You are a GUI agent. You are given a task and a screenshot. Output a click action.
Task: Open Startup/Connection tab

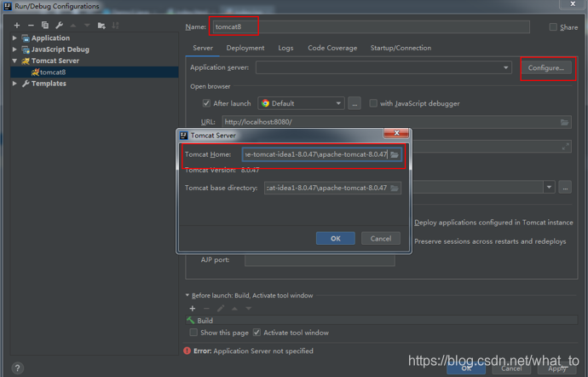(401, 48)
